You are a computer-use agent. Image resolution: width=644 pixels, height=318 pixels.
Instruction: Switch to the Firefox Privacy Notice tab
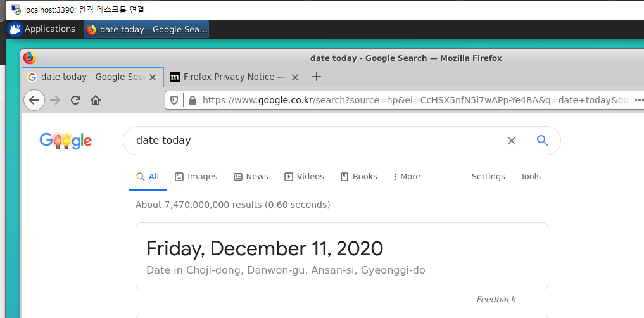tap(234, 77)
